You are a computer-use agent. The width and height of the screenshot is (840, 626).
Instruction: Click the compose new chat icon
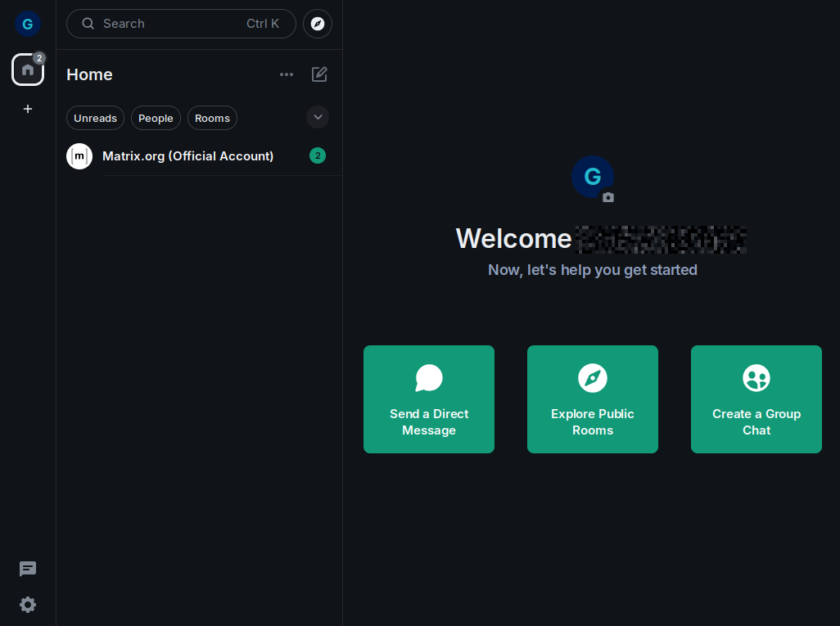pyautogui.click(x=319, y=74)
